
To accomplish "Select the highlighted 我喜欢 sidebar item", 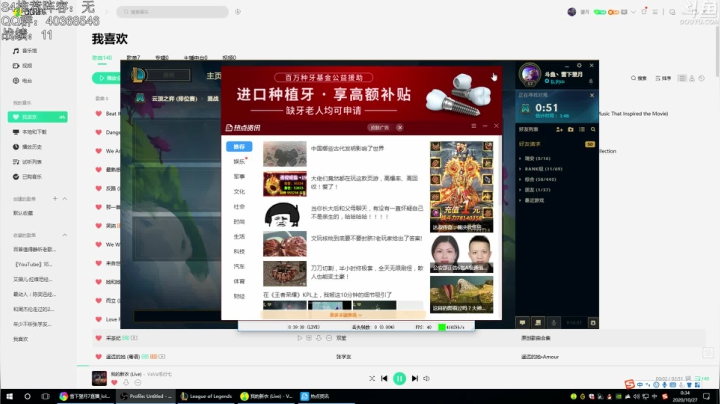I will (x=38, y=117).
